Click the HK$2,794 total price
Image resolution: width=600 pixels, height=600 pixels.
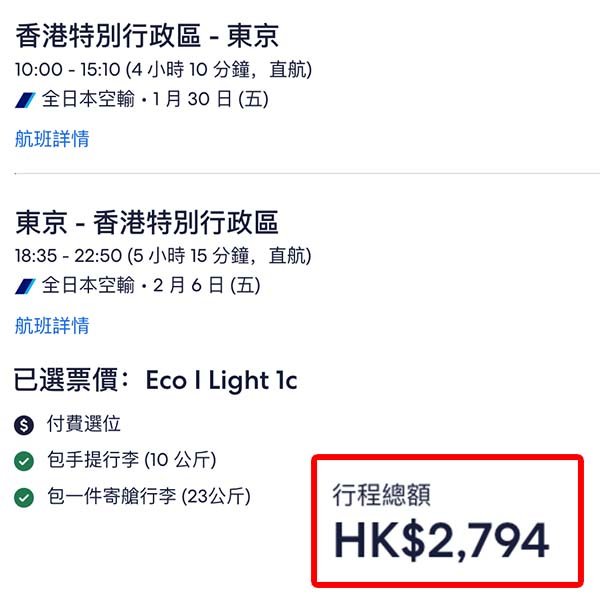[441, 540]
